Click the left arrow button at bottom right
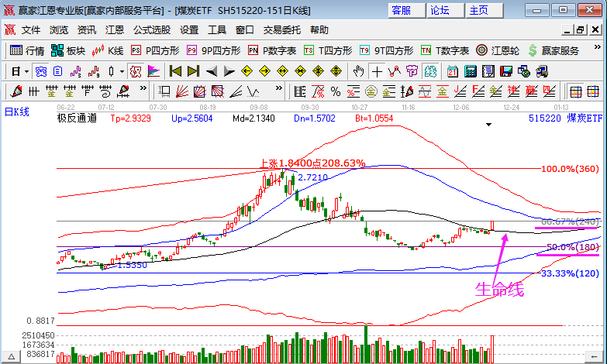Screen dimensions: 607x364 (594, 357)
